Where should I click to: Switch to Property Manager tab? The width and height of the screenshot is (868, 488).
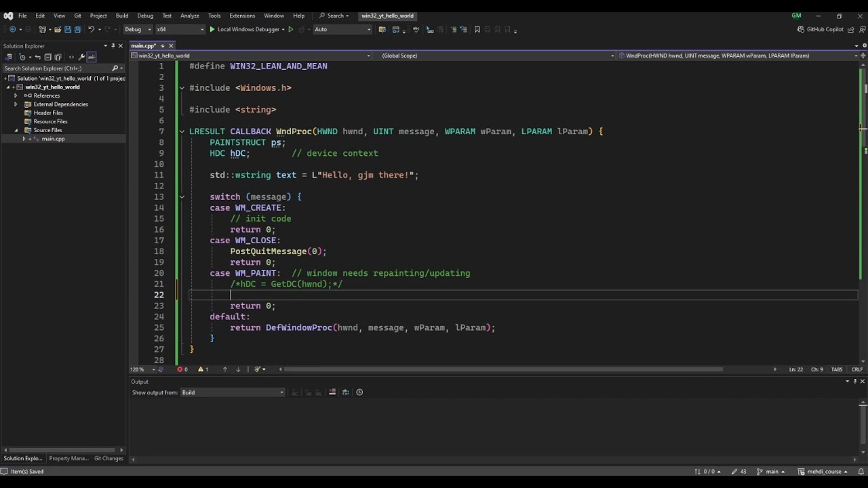click(x=68, y=458)
